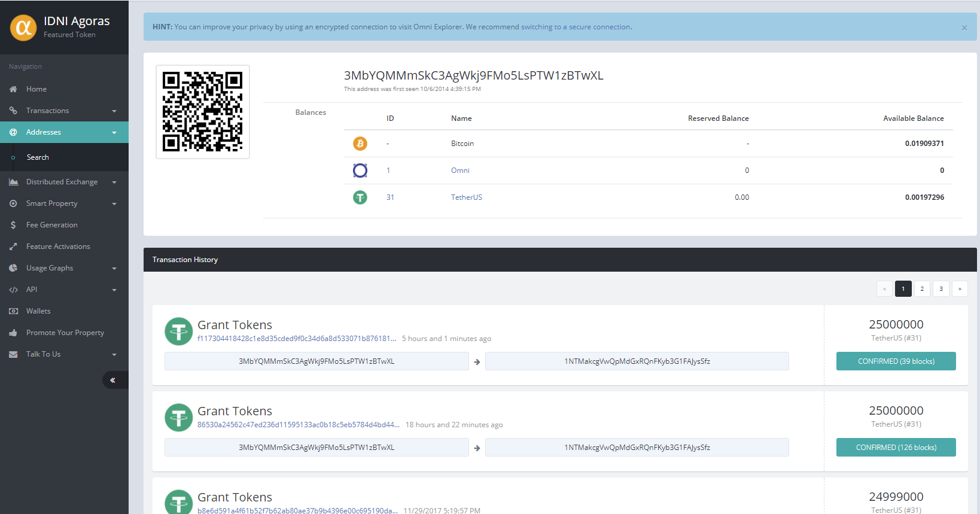Click the Smart Property circle icon
Screen dimensions: 980x514
coord(13,203)
